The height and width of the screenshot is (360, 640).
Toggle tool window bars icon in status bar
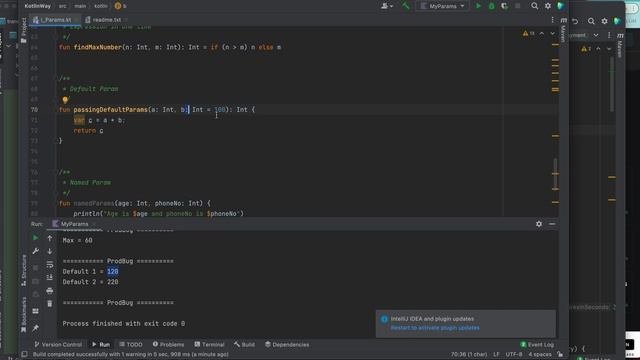click(24, 354)
